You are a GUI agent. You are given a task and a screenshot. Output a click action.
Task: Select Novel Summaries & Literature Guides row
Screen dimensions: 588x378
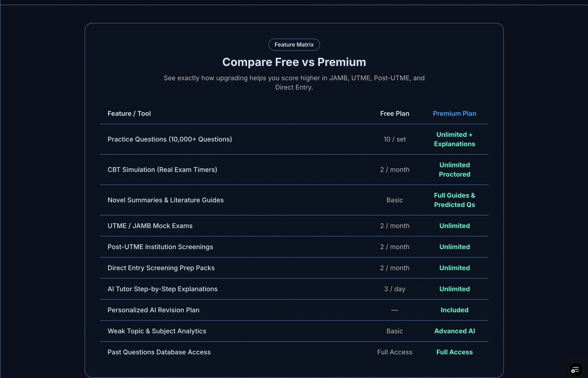tap(294, 200)
